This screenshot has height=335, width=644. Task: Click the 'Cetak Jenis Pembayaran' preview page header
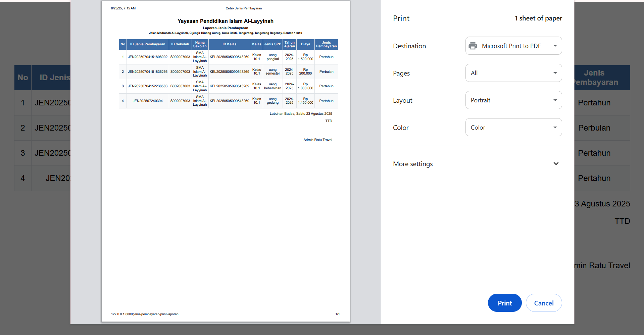coord(244,8)
